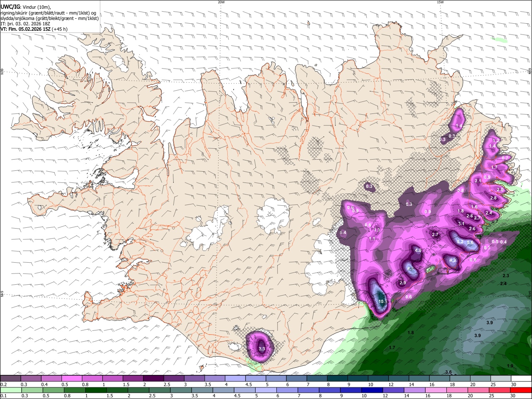Pick rain legend swatch between 3 and 3.5
This screenshot has width=532, height=399.
point(181,390)
